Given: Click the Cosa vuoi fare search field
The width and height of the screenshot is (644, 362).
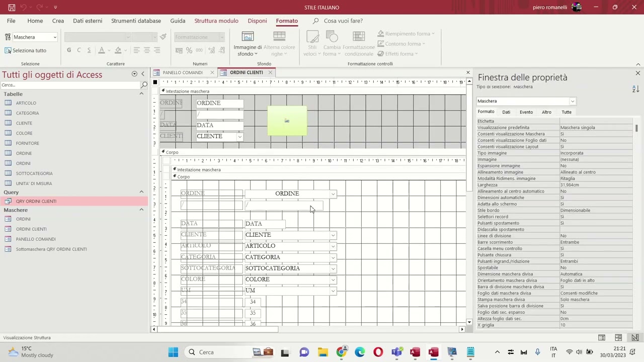Looking at the screenshot, I should pos(343,21).
